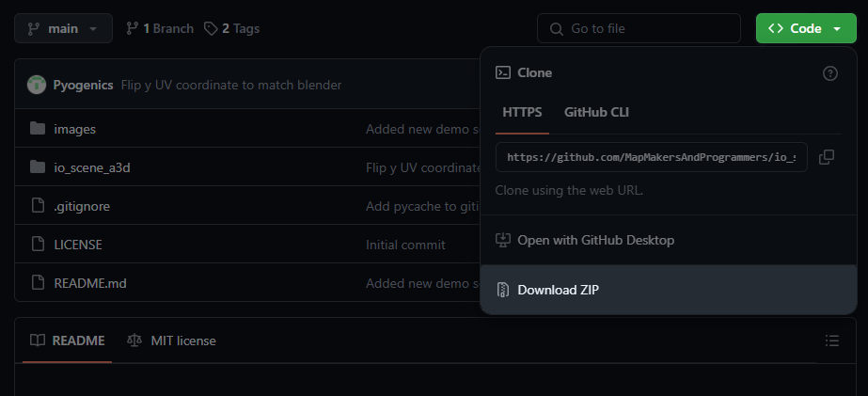Switch to the GitHub CLI tab
The height and width of the screenshot is (396, 868).
coord(596,112)
